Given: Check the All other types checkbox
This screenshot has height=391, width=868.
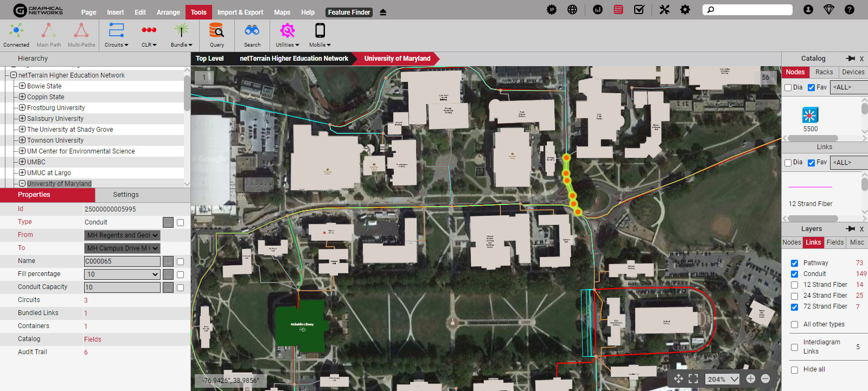Looking at the screenshot, I should (x=794, y=324).
